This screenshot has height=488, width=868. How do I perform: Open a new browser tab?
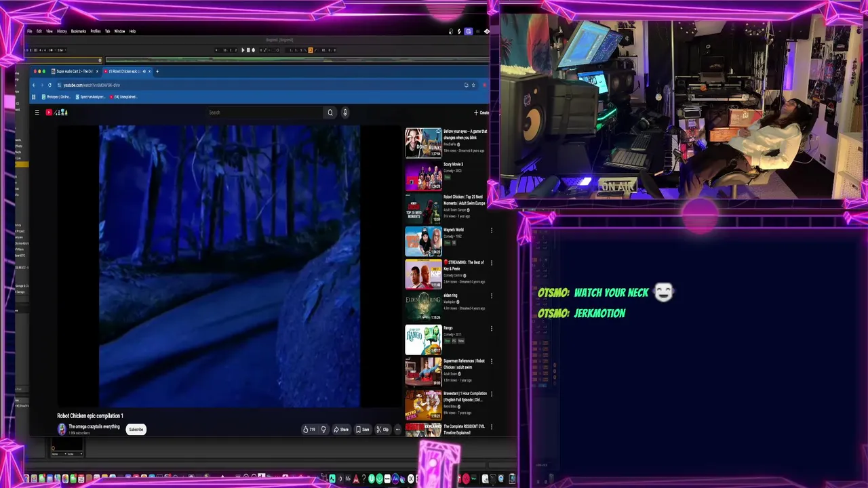coord(157,71)
